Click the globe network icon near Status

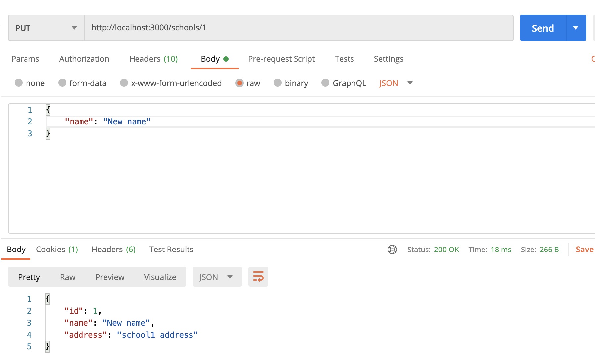point(392,250)
